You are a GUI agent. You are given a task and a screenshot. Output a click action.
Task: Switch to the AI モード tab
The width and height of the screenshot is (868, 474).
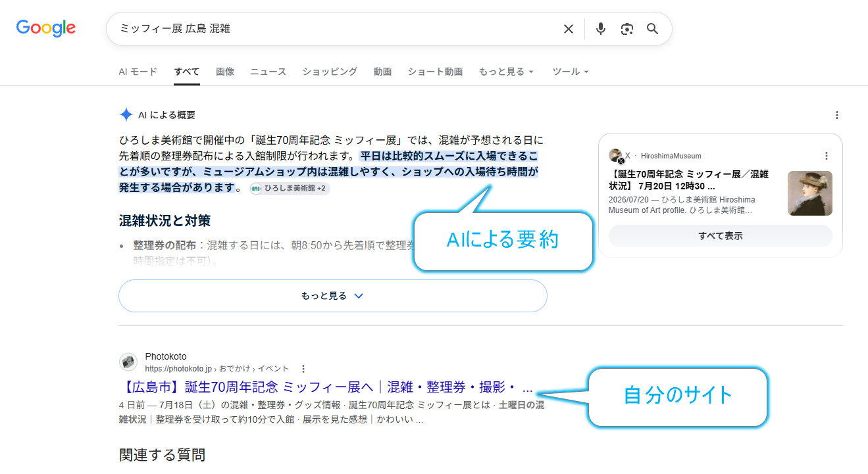pos(138,72)
